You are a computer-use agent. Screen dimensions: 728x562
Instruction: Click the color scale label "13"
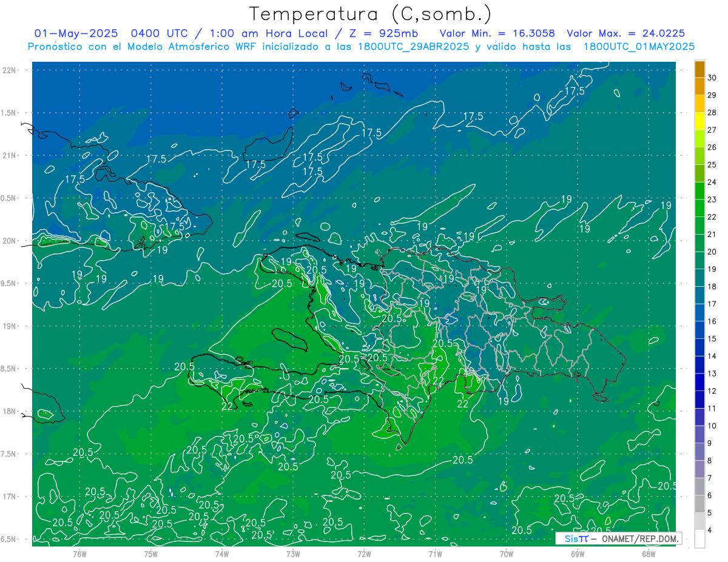[x=712, y=373]
